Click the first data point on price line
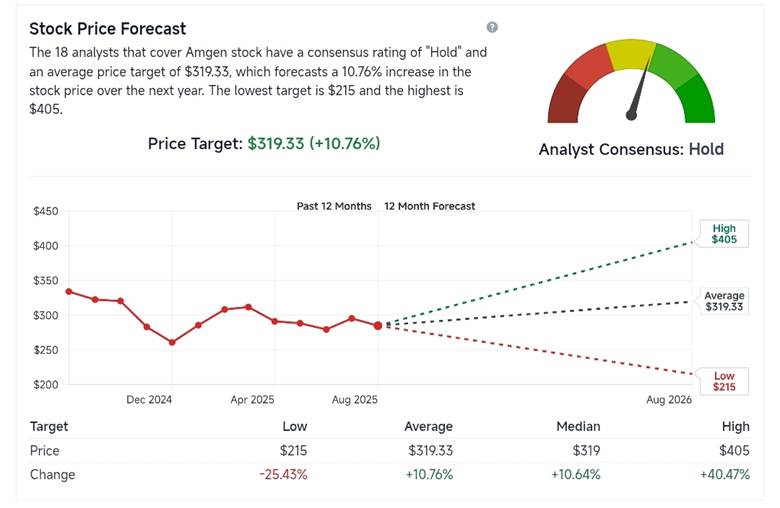The image size is (780, 508). pyautogui.click(x=68, y=291)
